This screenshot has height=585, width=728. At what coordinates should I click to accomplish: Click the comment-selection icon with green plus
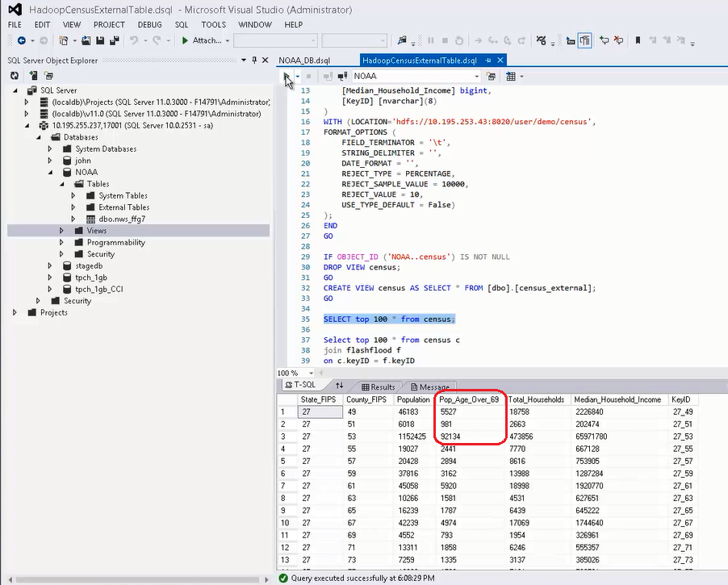(x=604, y=41)
